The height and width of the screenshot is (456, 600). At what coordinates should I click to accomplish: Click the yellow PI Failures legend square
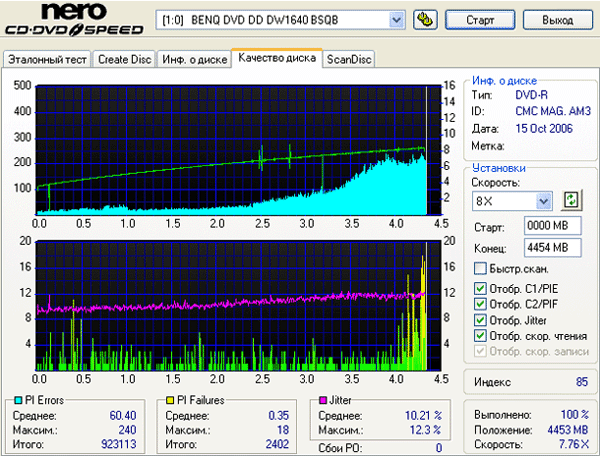click(x=171, y=400)
